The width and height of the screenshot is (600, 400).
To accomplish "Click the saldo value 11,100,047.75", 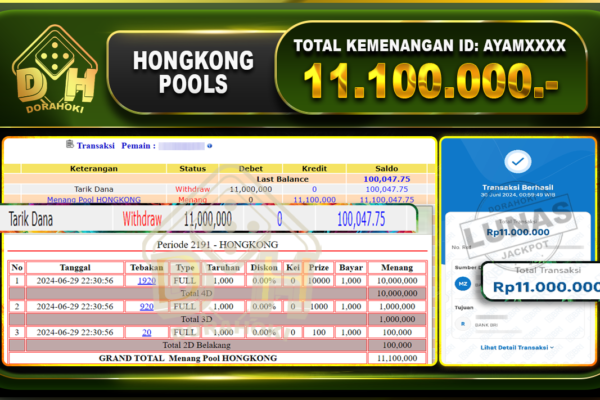I will pyautogui.click(x=387, y=199).
